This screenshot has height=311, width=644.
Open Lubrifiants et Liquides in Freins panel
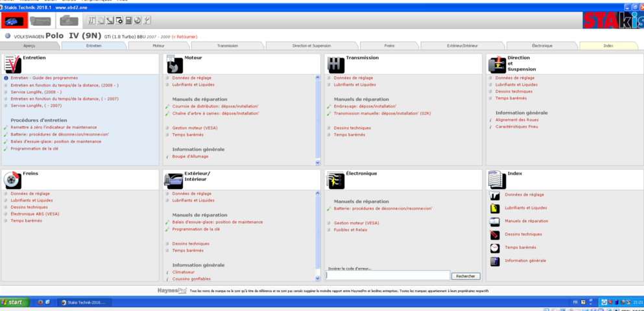tap(32, 200)
